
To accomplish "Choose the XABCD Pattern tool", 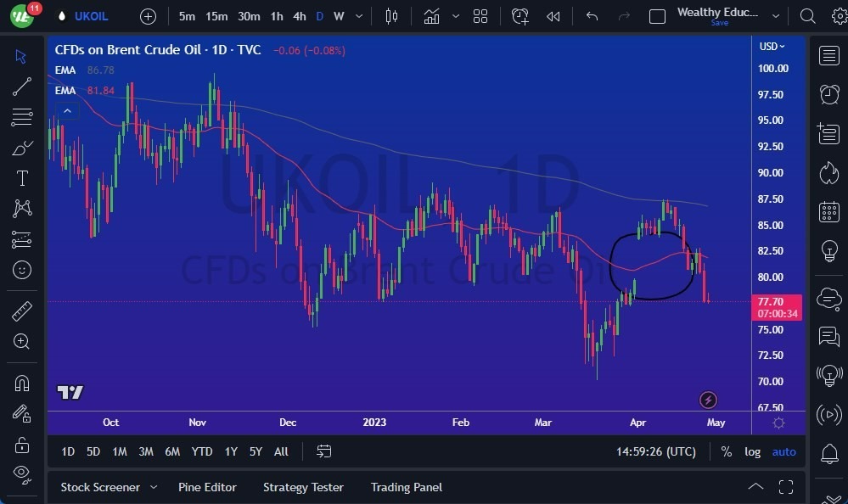I will [x=22, y=208].
